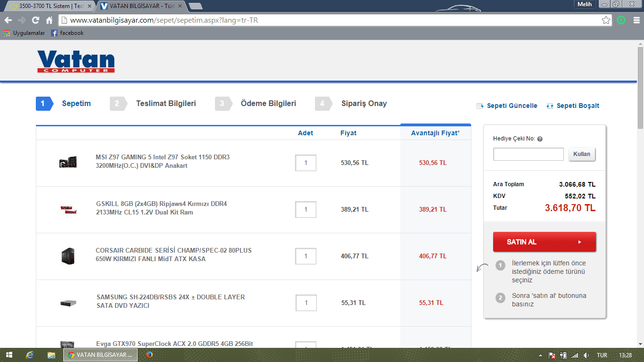The image size is (644, 362).
Task: Click the volume speaker icon
Action: coord(586,355)
